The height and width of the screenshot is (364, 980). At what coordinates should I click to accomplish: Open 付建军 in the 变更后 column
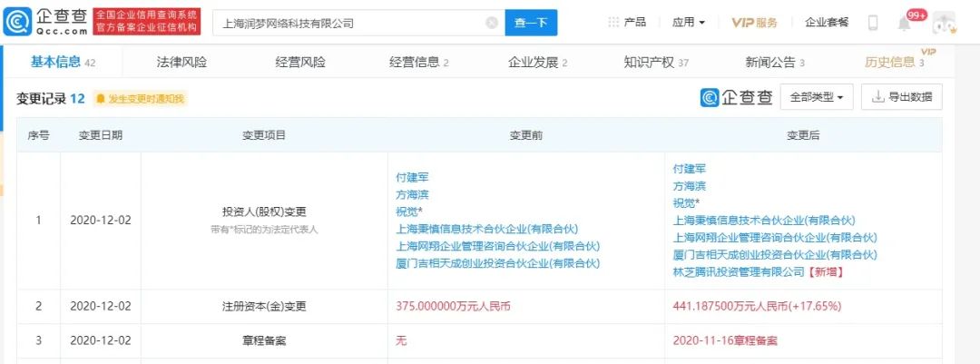[690, 169]
